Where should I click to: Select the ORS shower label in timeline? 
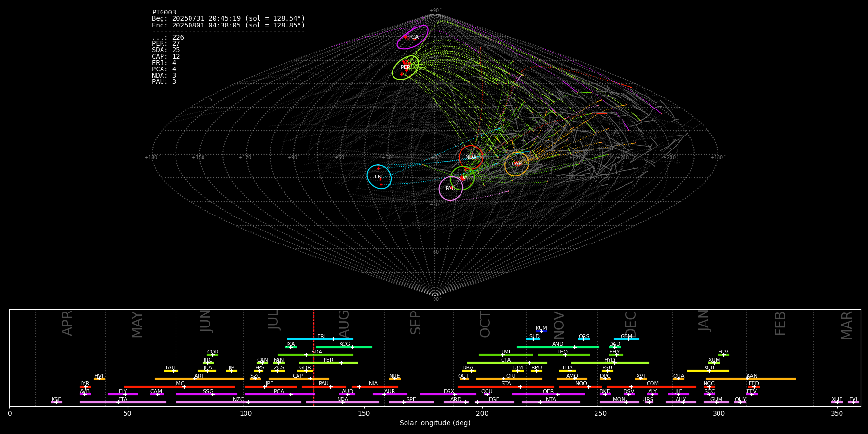(584, 337)
